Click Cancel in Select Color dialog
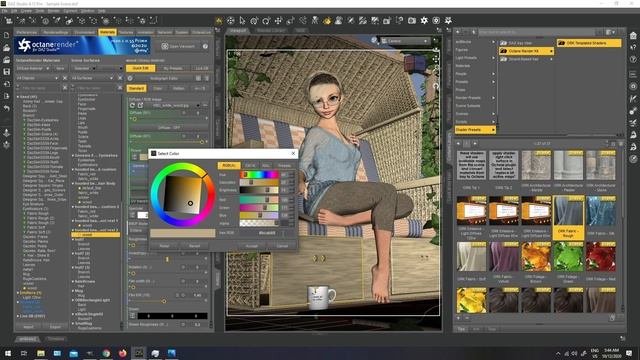 [x=282, y=246]
